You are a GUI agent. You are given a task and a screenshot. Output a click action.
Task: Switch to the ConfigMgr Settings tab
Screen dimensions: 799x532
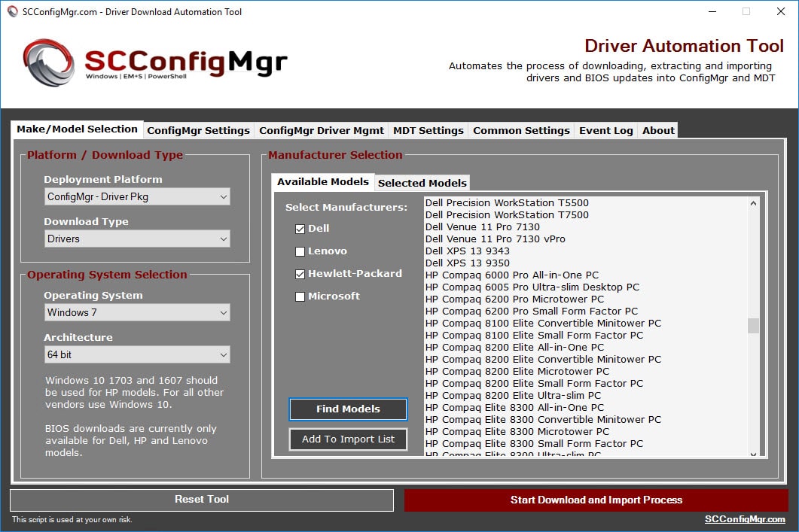point(198,130)
